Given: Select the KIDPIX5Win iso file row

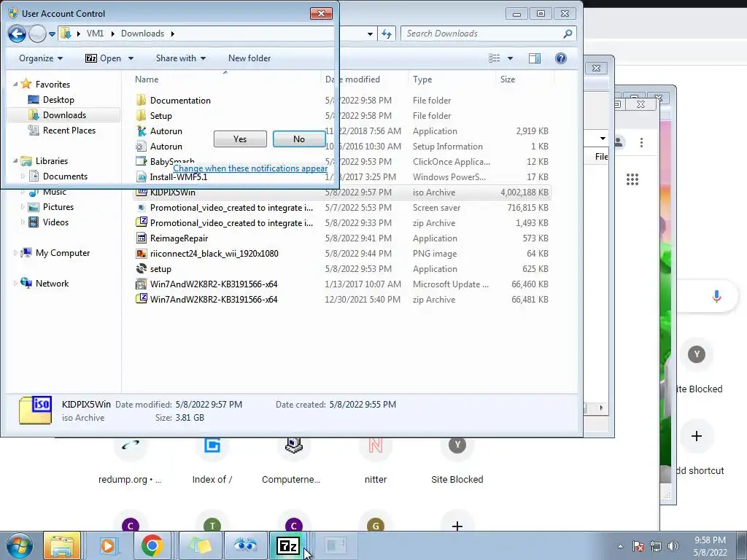Looking at the screenshot, I should point(341,192).
